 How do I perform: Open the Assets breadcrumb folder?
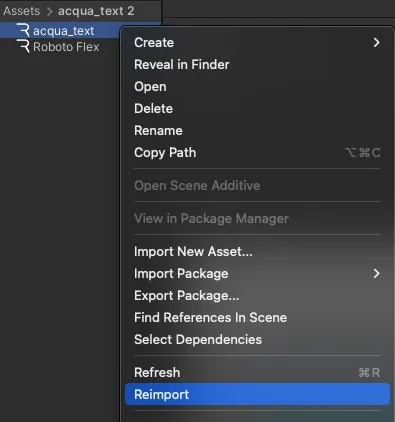tap(22, 11)
